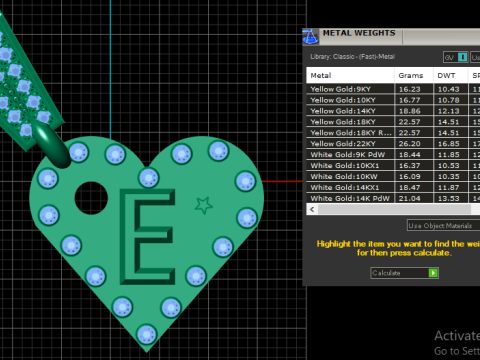Image resolution: width=480 pixels, height=360 pixels.
Task: Click the 16.23 grams value
Action: [x=410, y=89]
